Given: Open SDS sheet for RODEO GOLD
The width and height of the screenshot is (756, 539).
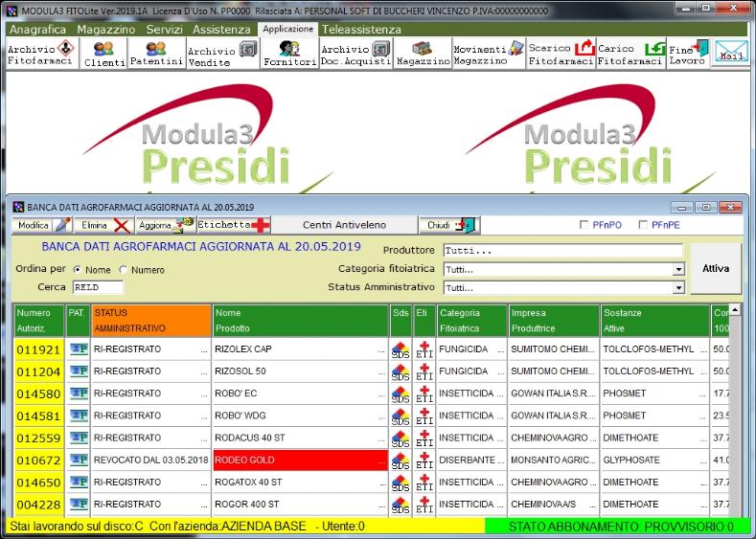Looking at the screenshot, I should [x=401, y=460].
